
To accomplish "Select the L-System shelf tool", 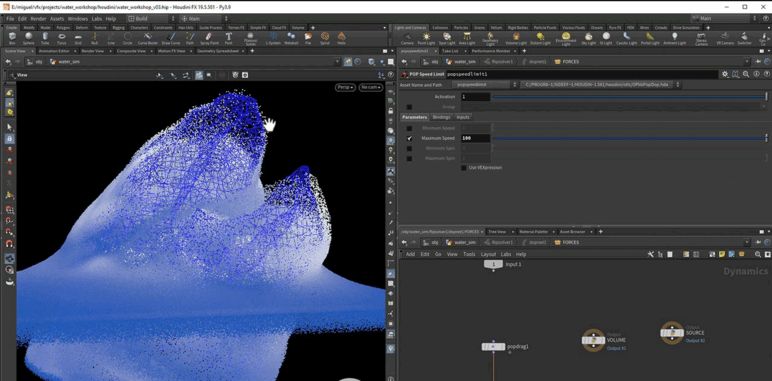I will 273,38.
